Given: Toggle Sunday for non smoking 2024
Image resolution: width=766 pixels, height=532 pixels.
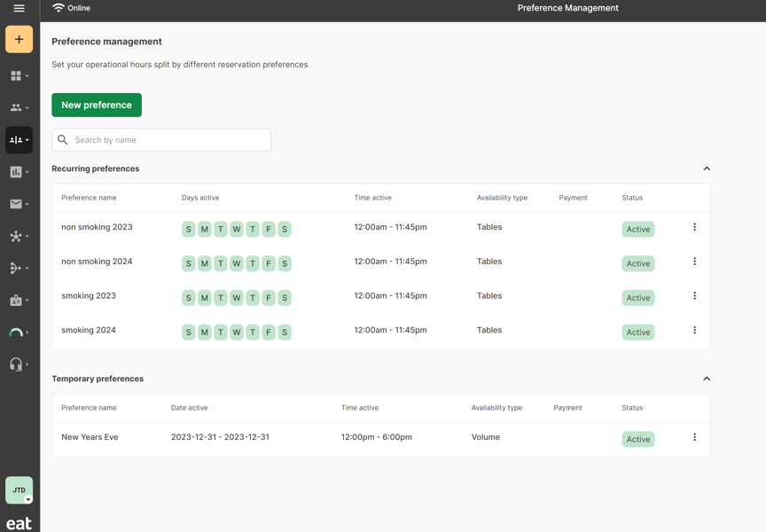Looking at the screenshot, I should 188,263.
